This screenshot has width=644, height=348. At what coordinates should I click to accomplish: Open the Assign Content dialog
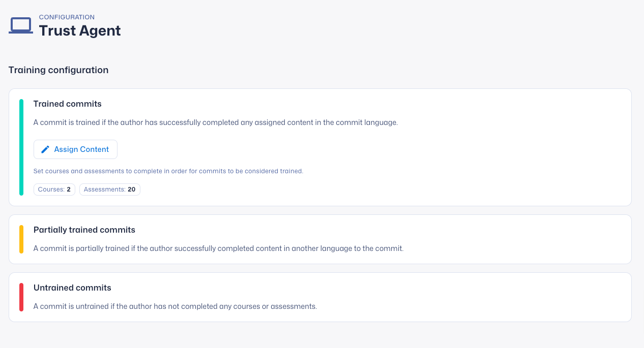click(x=75, y=149)
